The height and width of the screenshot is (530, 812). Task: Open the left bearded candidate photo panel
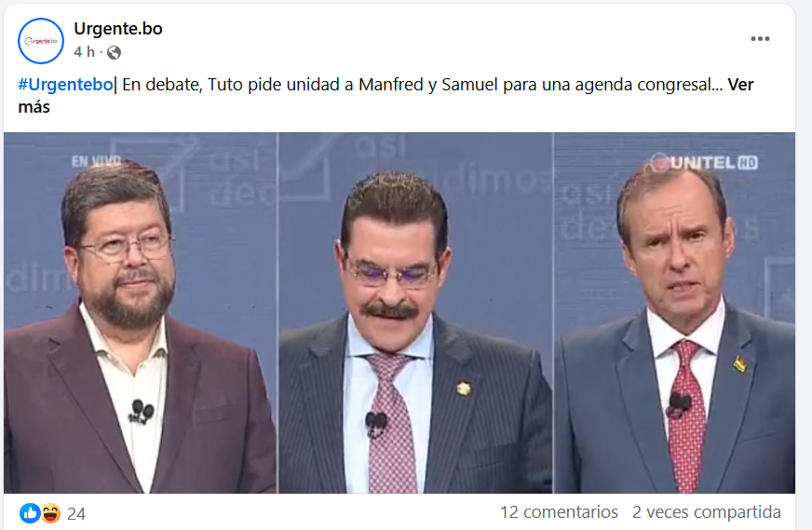pos(141,313)
